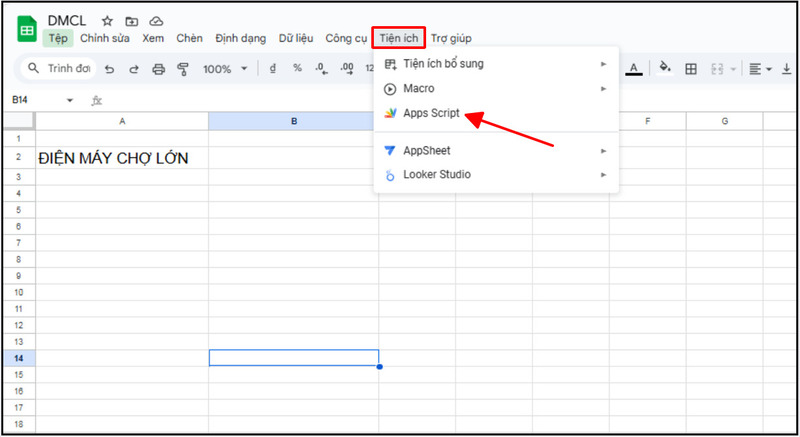Screen dimensions: 800x437
Task: Open the Dữ liệu menu
Action: (295, 39)
